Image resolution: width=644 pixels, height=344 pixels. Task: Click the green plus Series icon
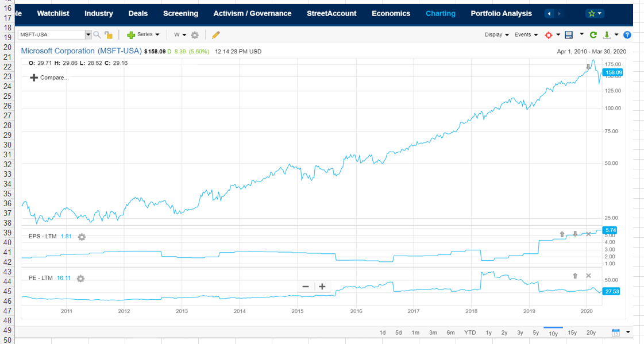tap(131, 35)
